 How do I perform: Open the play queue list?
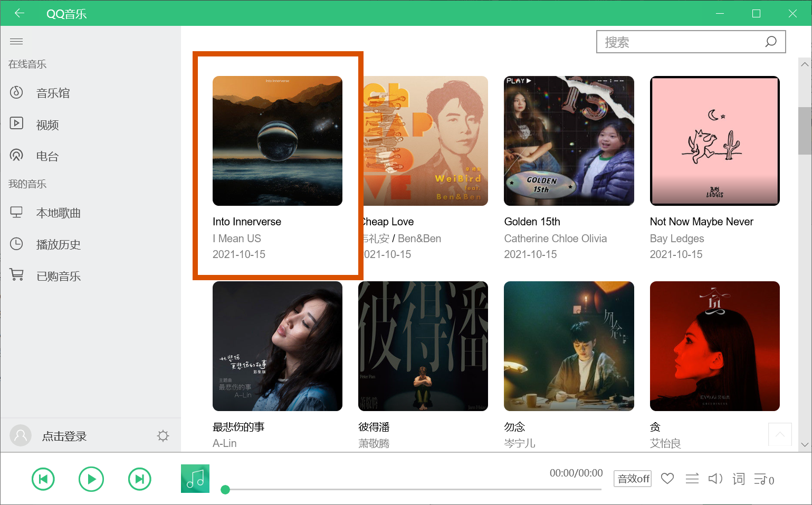pos(763,479)
